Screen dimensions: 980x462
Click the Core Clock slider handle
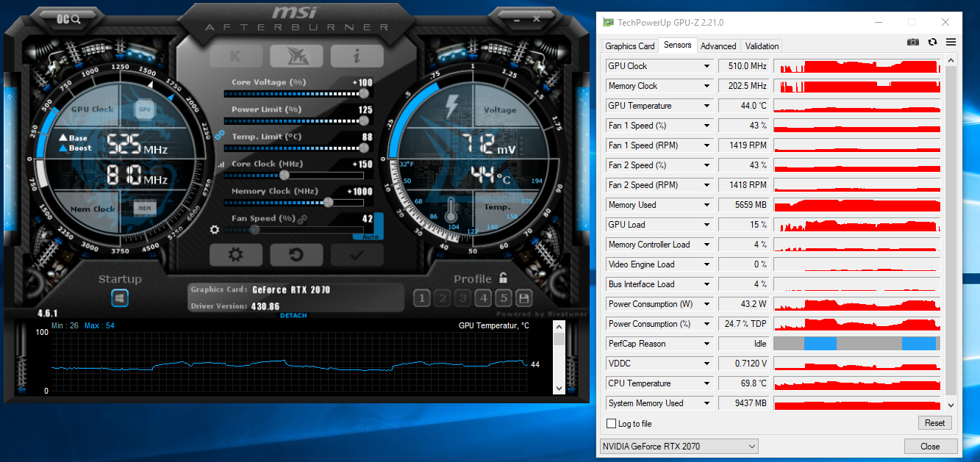(285, 175)
